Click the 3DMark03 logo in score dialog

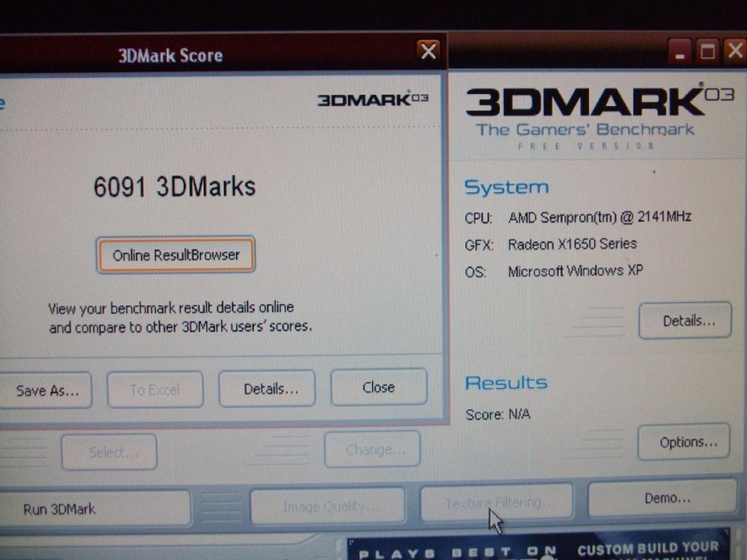[373, 99]
